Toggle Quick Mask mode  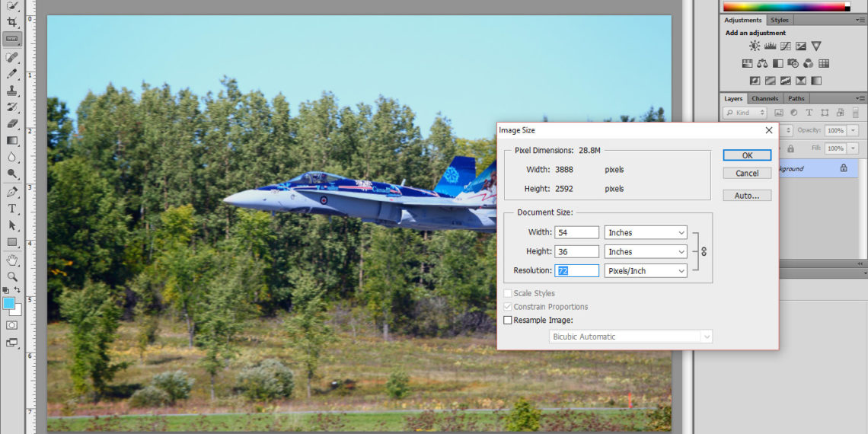pos(11,326)
